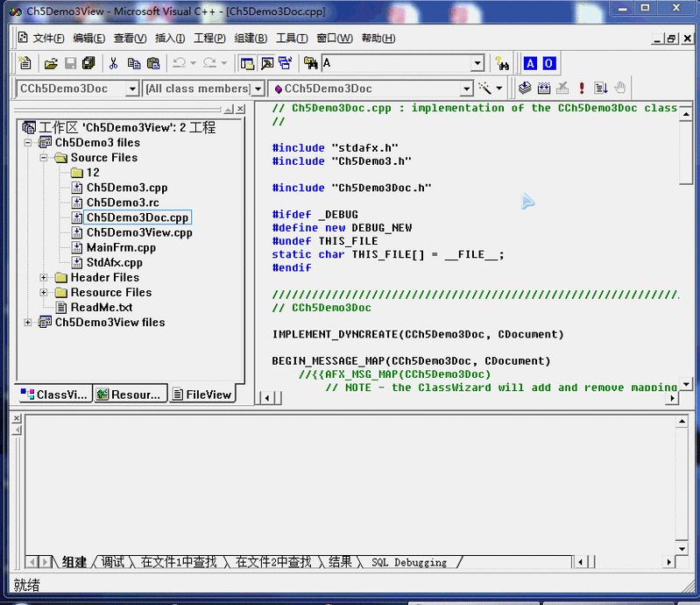
Task: Select MainFrm.cpp in the file tree
Action: click(x=121, y=248)
